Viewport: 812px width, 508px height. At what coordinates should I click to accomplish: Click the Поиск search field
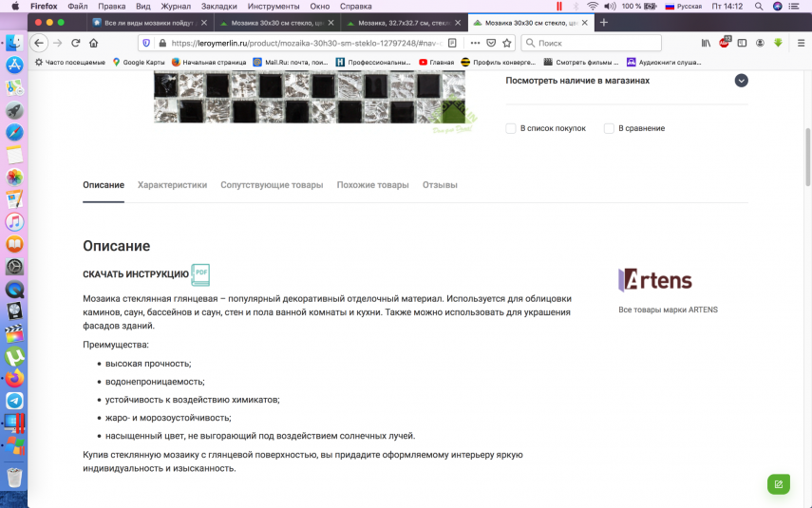(x=591, y=43)
